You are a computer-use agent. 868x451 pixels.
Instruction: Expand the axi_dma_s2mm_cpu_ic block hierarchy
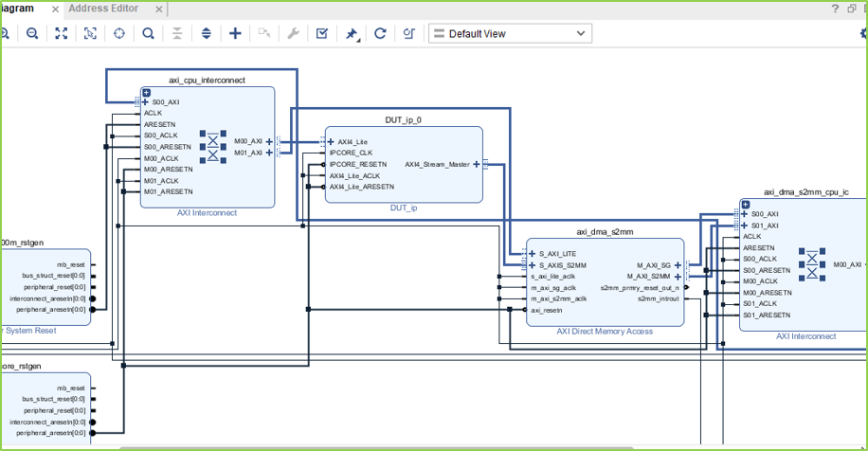[746, 205]
